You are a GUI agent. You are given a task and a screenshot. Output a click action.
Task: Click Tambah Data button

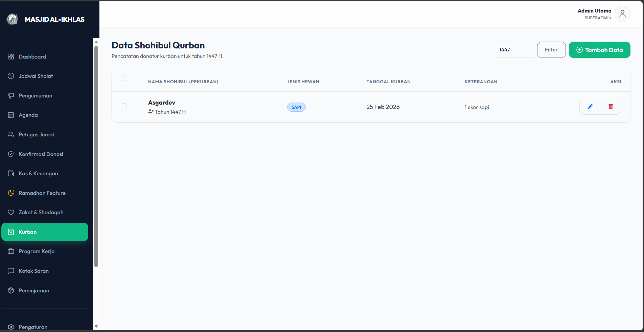[599, 50]
